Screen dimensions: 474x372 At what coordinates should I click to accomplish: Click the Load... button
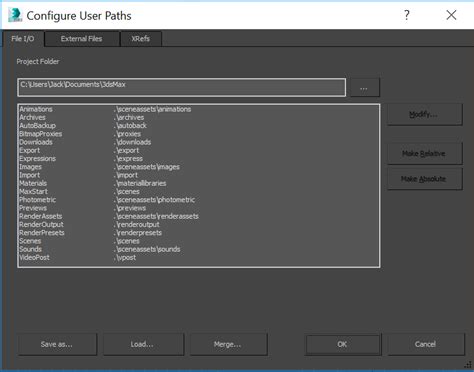(x=143, y=344)
